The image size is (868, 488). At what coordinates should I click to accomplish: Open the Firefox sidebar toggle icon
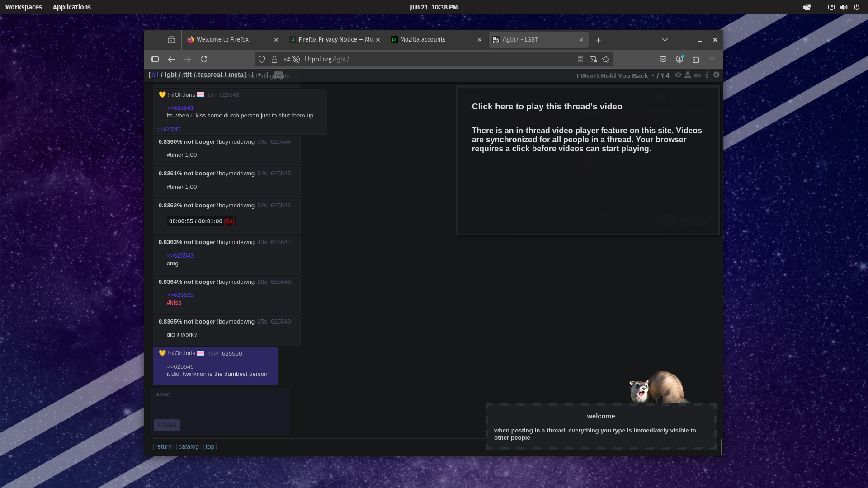tap(155, 59)
